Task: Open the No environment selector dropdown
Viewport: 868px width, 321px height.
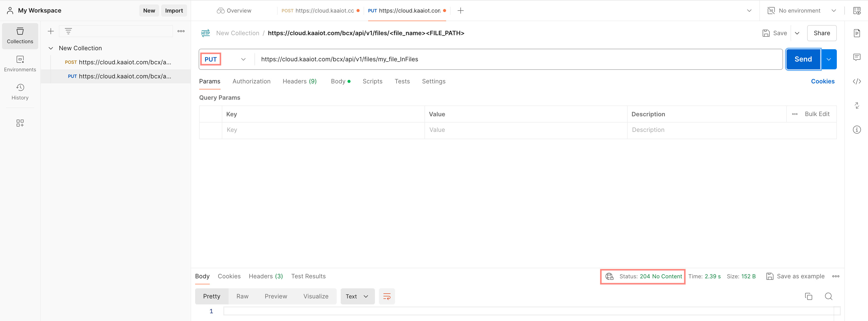Action: pyautogui.click(x=802, y=11)
